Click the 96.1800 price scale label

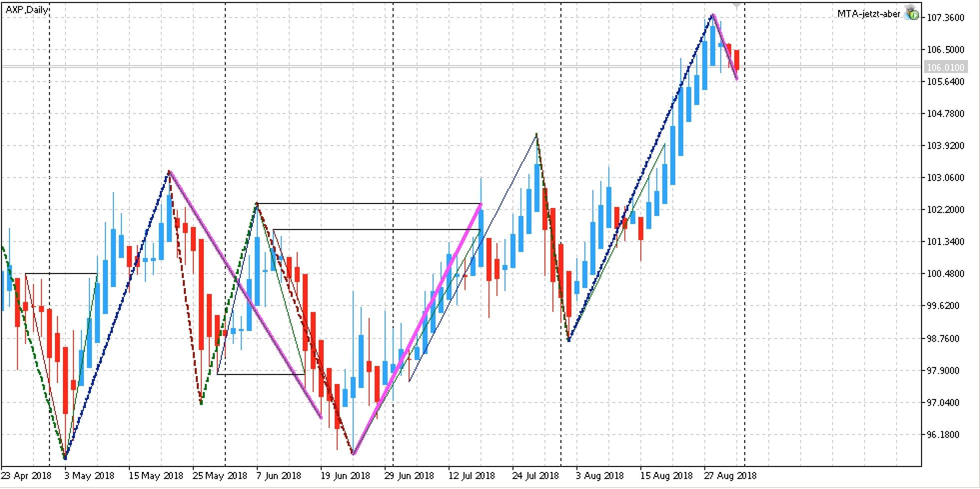(943, 434)
